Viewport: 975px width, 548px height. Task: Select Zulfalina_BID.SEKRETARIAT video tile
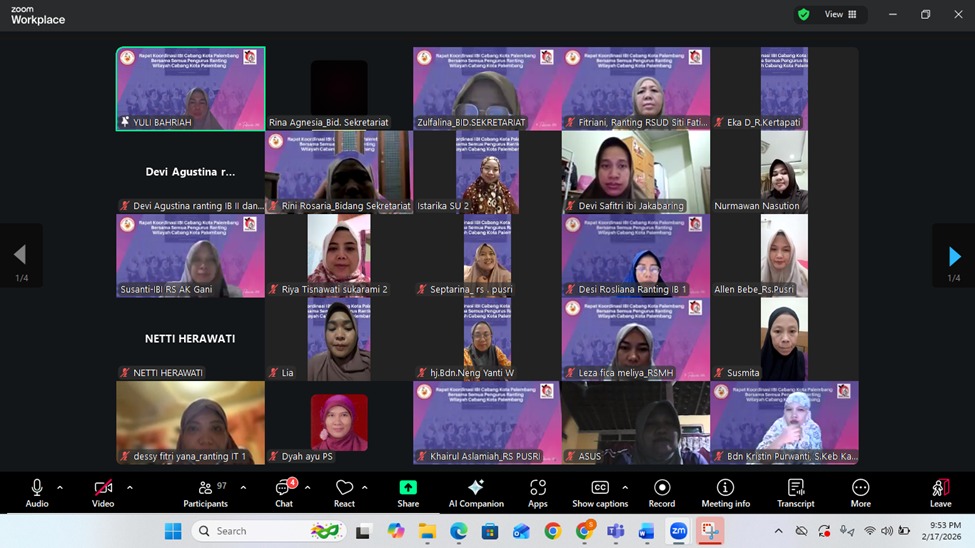pos(487,88)
